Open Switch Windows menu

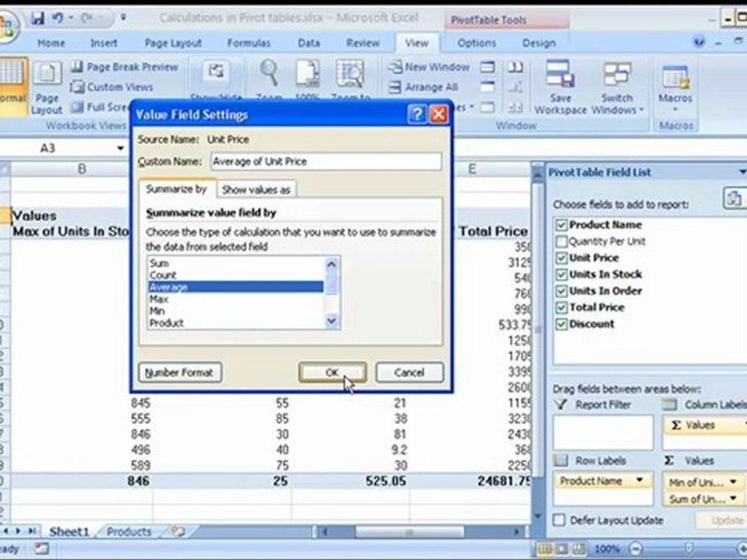coord(617,87)
